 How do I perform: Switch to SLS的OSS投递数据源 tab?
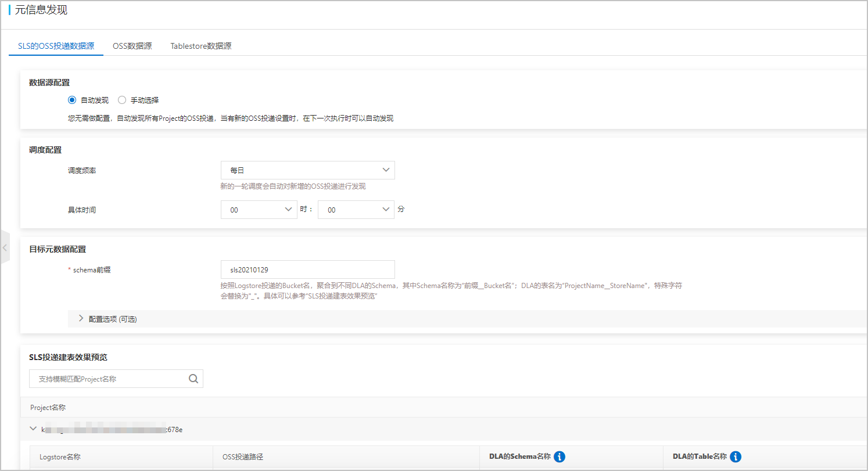[x=56, y=46]
